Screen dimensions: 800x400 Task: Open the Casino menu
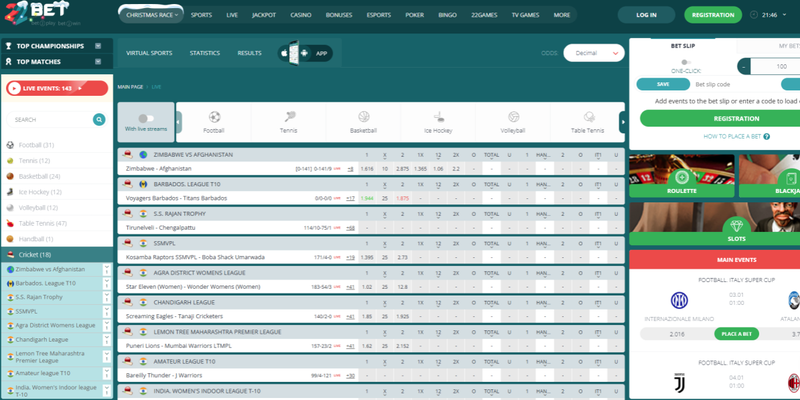pyautogui.click(x=301, y=15)
